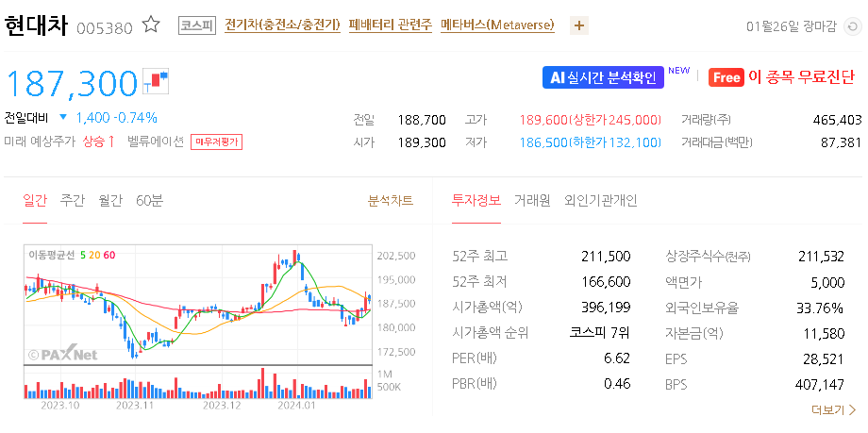868x433 pixels.
Task: Click AI 실시간 분석확인 button
Action: tap(603, 77)
